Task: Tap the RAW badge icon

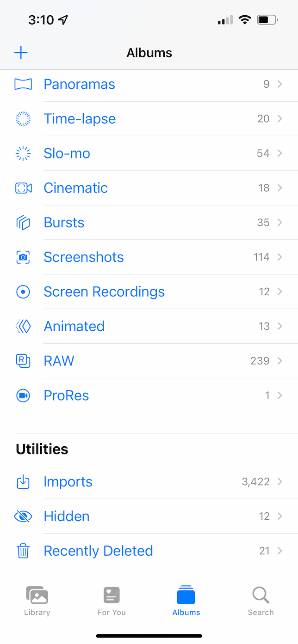Action: [23, 361]
